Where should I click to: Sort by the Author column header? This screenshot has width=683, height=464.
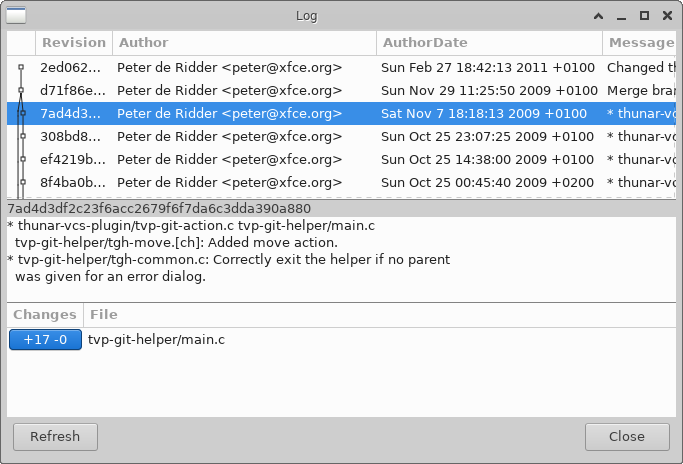(243, 43)
